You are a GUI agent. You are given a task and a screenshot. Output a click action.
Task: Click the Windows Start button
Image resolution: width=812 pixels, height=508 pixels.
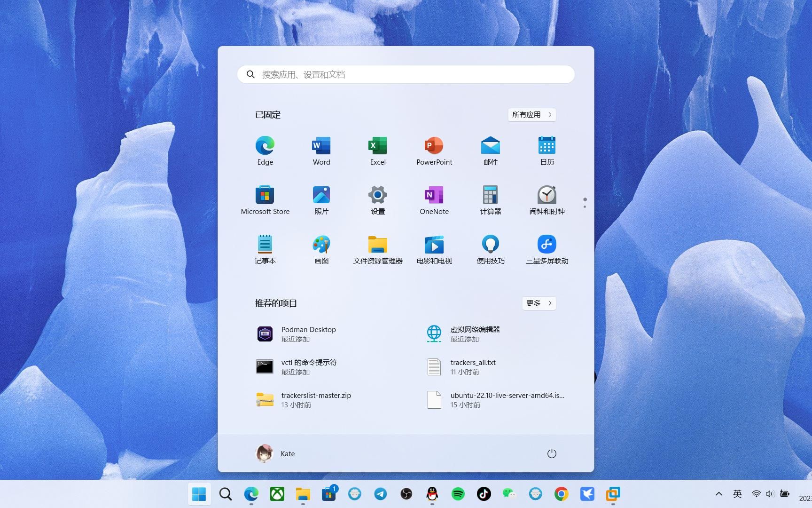[x=199, y=494]
